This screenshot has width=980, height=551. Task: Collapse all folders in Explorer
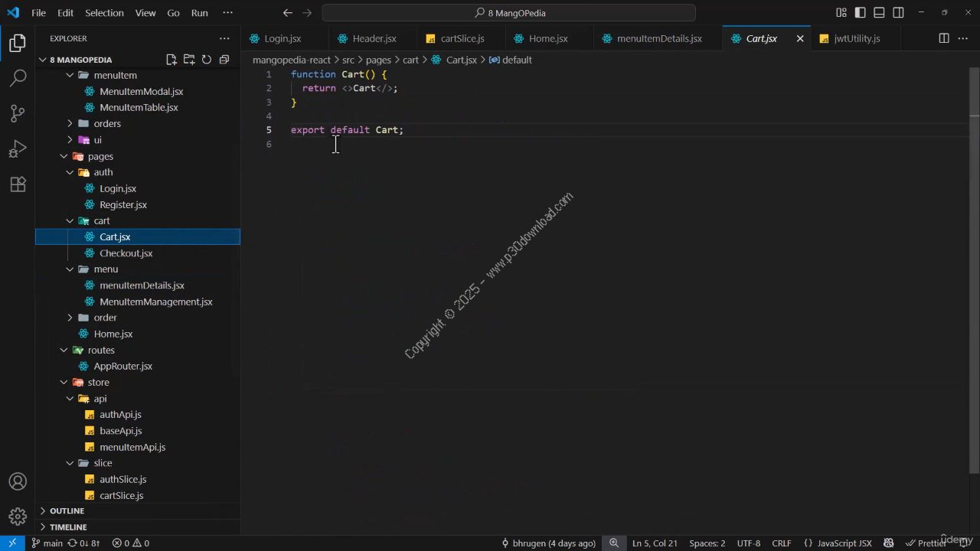pos(224,60)
